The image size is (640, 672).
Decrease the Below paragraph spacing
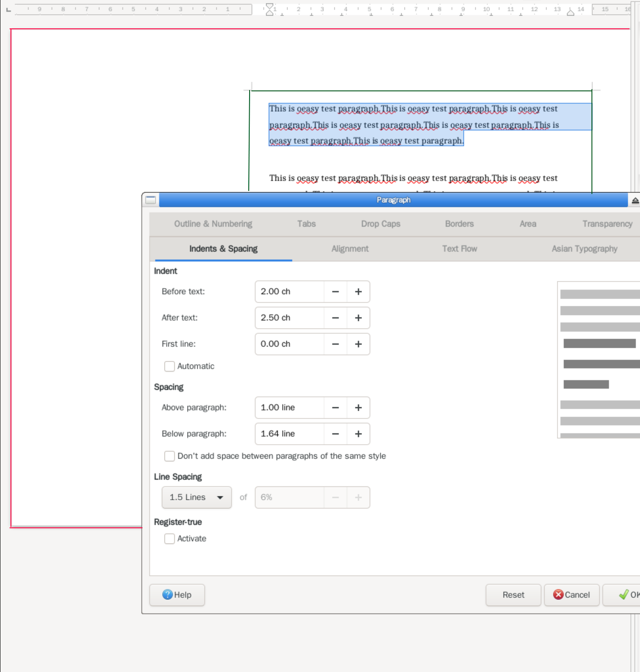click(x=335, y=433)
